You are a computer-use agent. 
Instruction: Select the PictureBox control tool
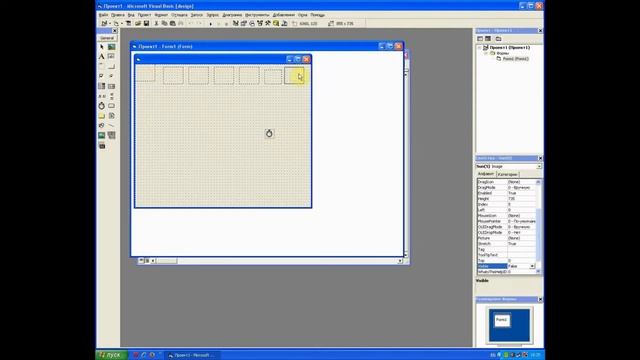click(x=111, y=47)
